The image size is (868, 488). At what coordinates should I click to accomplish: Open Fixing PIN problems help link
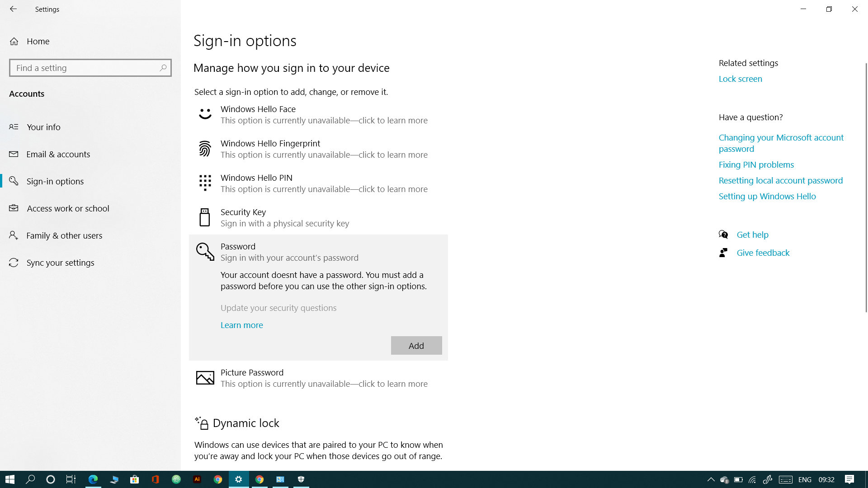pos(756,164)
